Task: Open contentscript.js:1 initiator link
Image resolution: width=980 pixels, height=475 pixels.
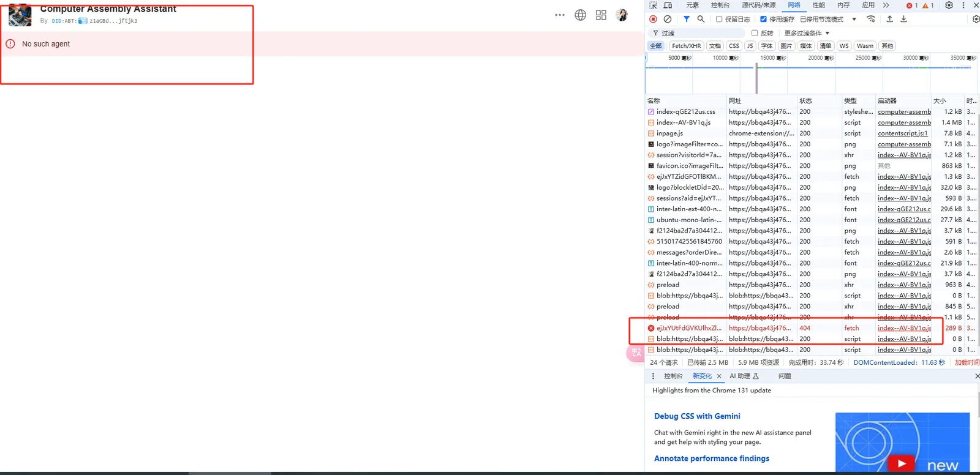Action: [903, 133]
